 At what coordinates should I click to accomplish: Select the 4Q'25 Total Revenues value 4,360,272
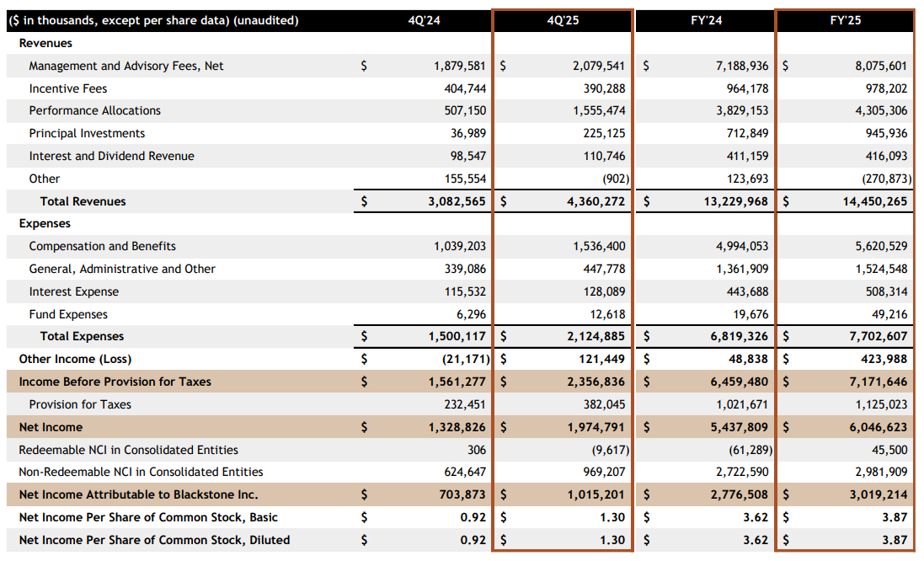[x=596, y=200]
